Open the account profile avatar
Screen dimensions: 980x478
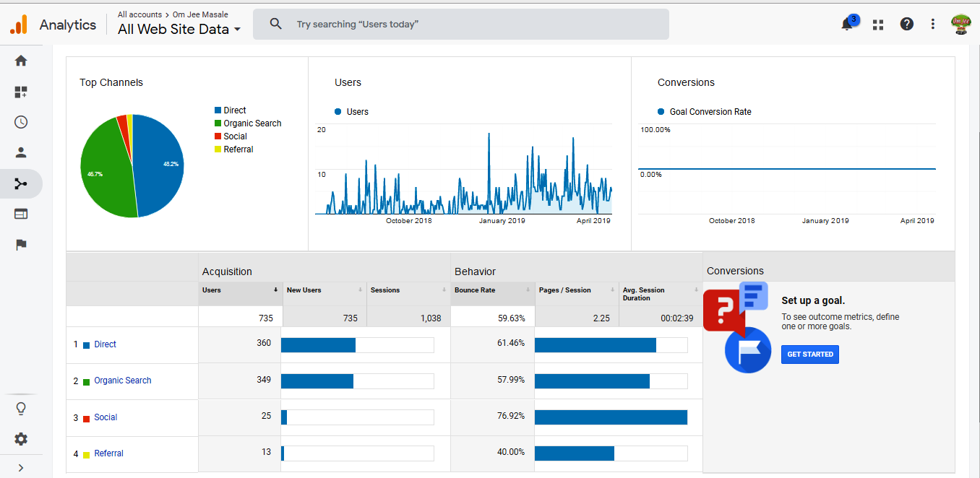[960, 24]
